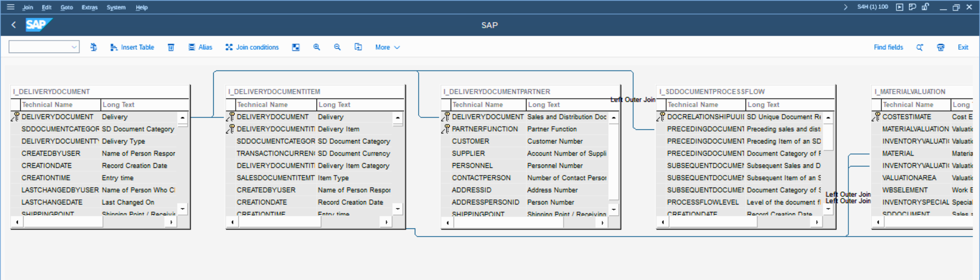Open the Extras menu
980x280 pixels.
89,7
